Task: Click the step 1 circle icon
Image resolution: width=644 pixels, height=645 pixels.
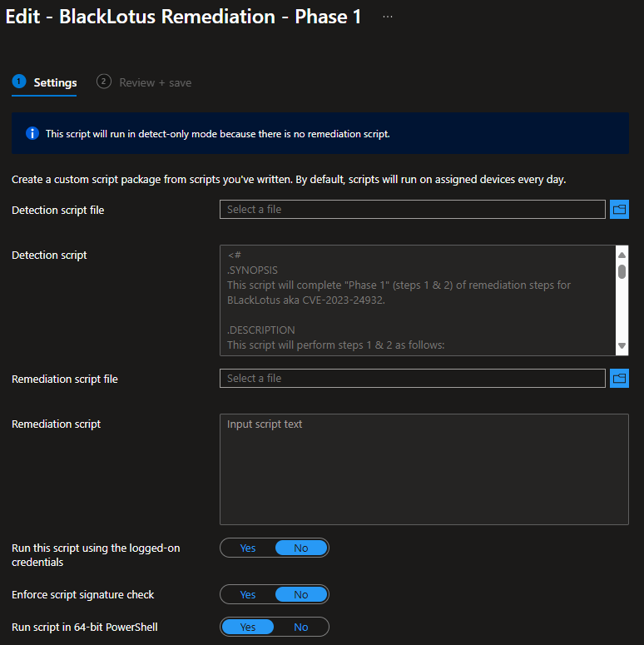Action: coord(19,82)
